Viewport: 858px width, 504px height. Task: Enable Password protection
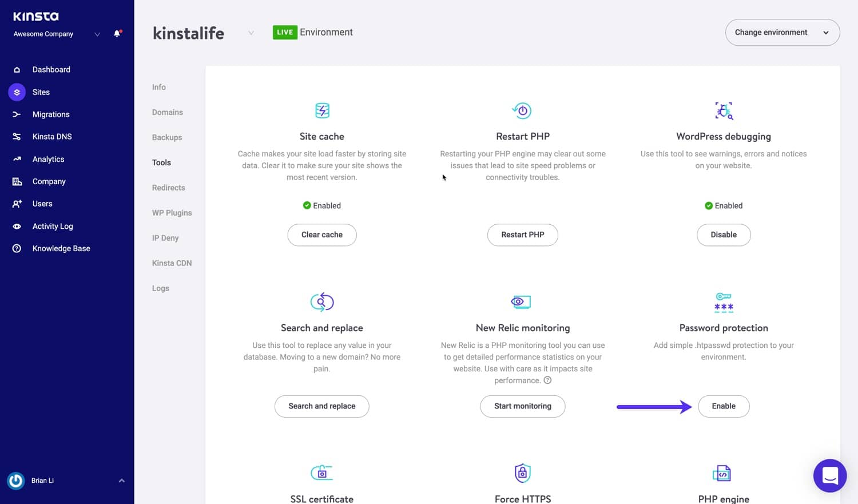pos(723,406)
